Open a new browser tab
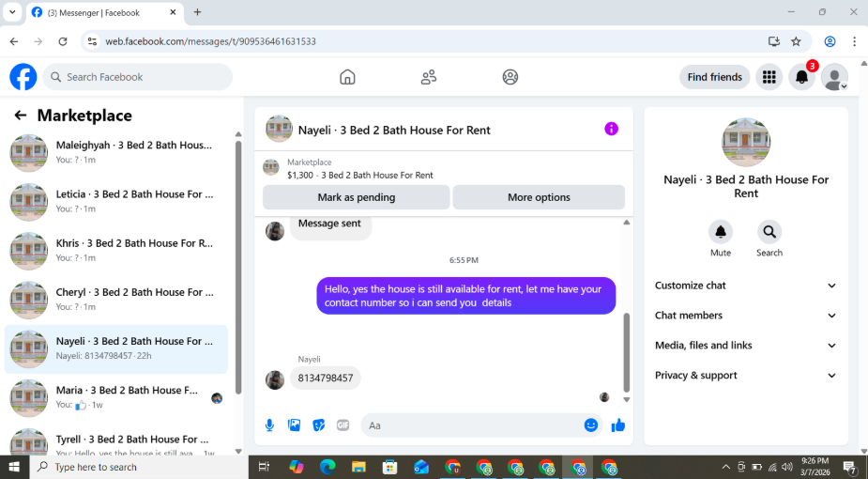The image size is (868, 479). pyautogui.click(x=198, y=12)
